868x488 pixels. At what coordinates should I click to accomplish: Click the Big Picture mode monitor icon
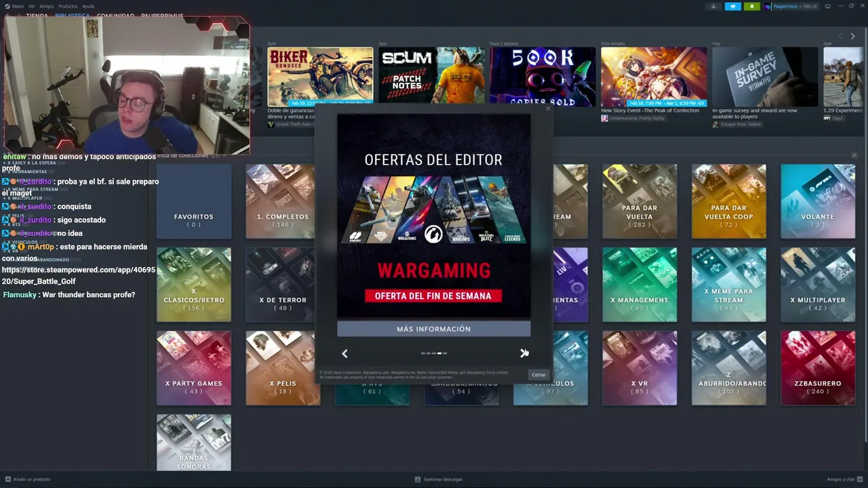tap(828, 6)
